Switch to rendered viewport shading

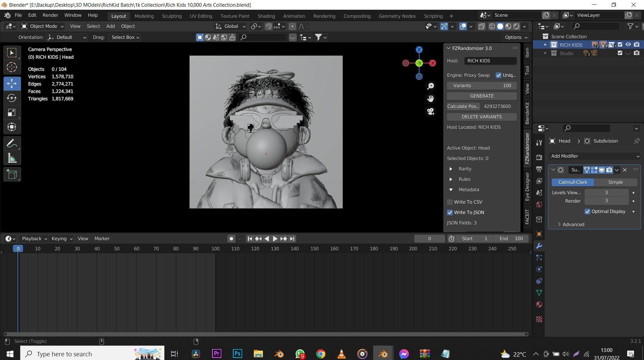[x=516, y=27]
